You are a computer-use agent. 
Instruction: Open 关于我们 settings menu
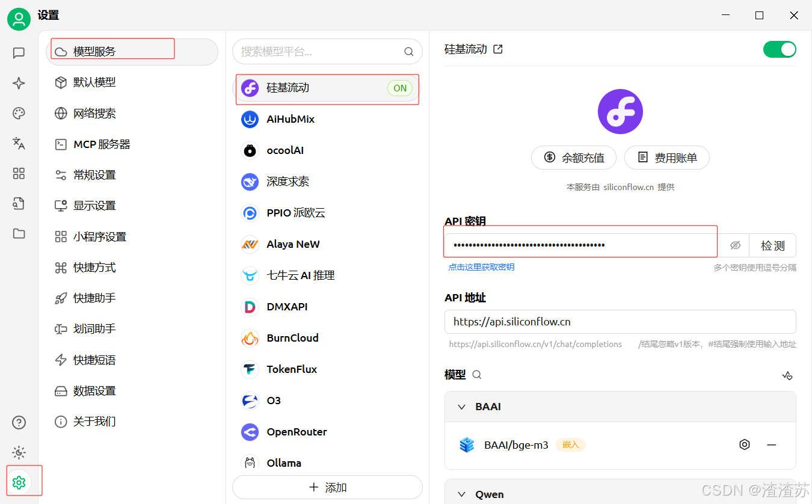(132, 422)
